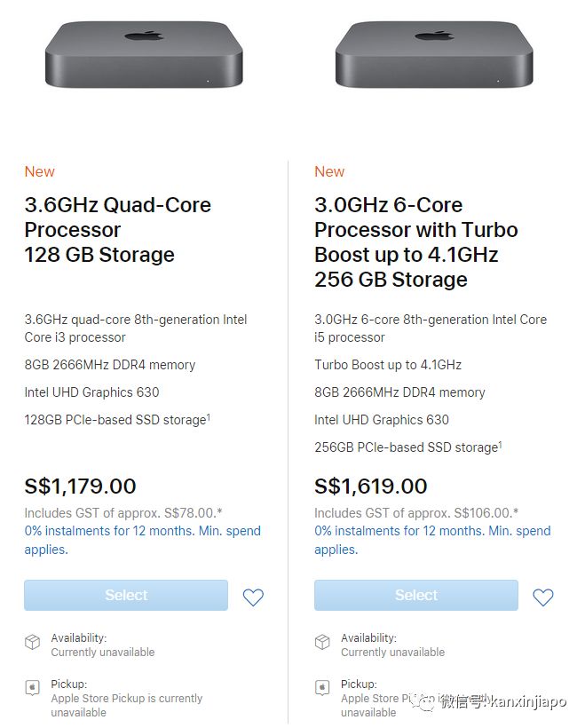Image resolution: width=585 pixels, height=728 pixels.
Task: Click the S$1,179.00 price text
Action: tap(81, 487)
